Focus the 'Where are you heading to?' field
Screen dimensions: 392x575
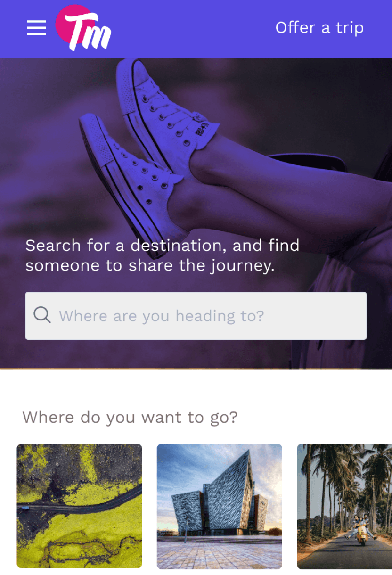(x=196, y=316)
